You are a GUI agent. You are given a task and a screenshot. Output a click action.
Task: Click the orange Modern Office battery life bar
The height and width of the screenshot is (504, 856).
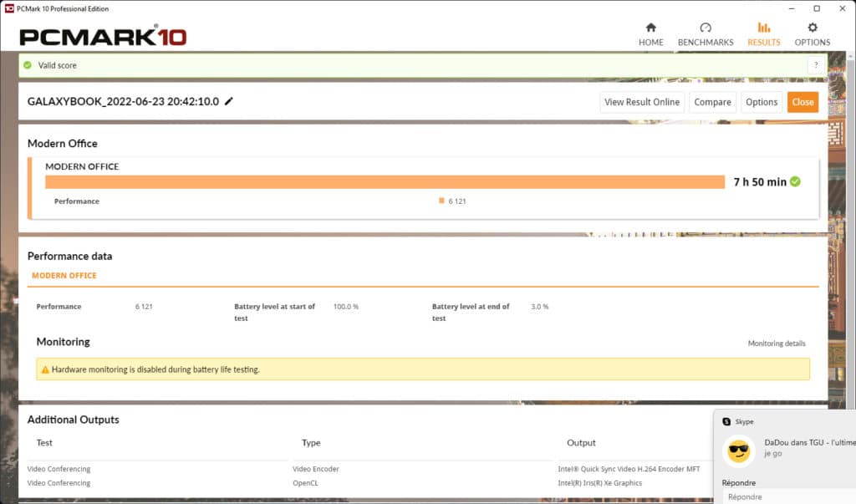point(385,182)
